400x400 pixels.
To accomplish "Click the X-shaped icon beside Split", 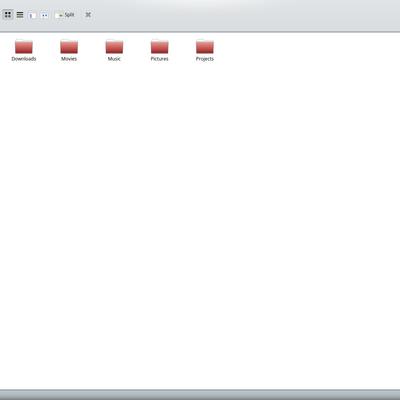I will click(88, 15).
